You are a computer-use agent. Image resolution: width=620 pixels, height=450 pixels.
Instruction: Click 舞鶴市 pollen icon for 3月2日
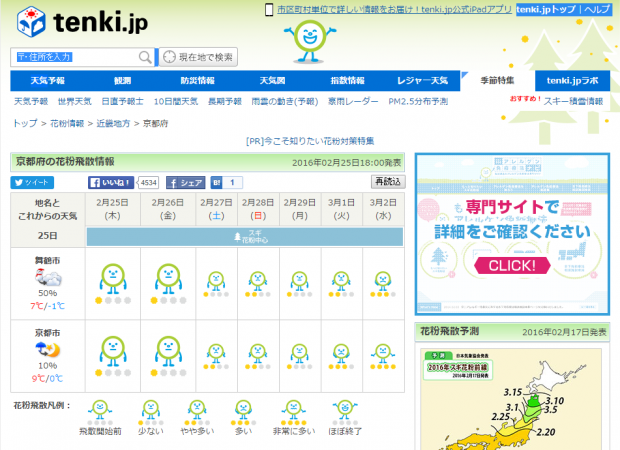(x=383, y=281)
